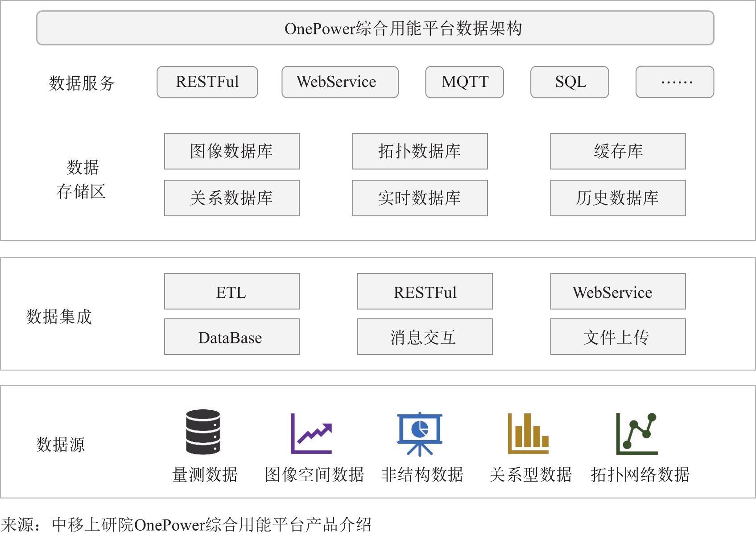Select the SQL service box
The image size is (756, 536).
570,82
